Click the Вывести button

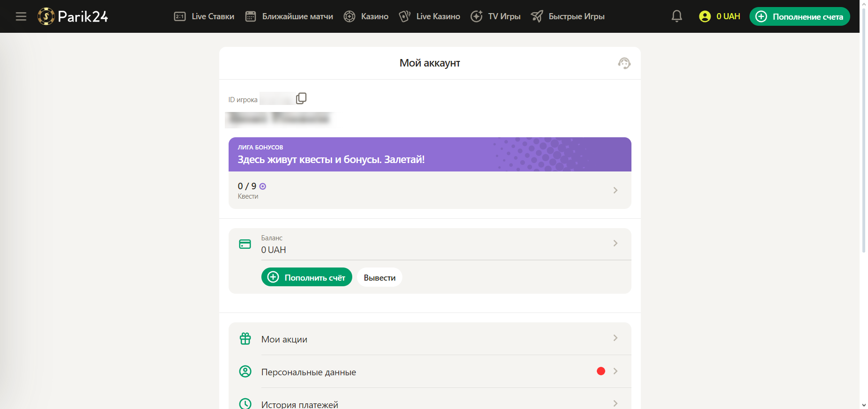(x=380, y=277)
